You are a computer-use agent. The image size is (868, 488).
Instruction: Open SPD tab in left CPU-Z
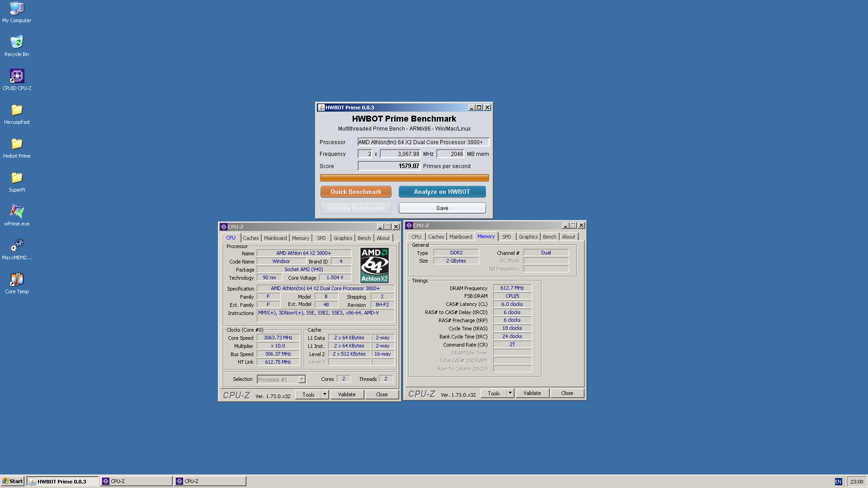[x=321, y=238]
